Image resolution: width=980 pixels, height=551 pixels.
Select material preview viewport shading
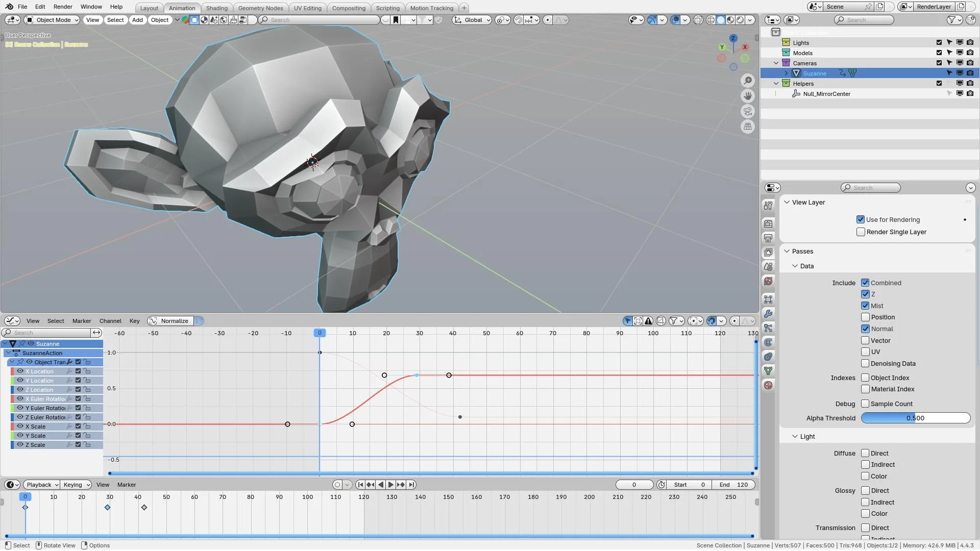[x=730, y=20]
